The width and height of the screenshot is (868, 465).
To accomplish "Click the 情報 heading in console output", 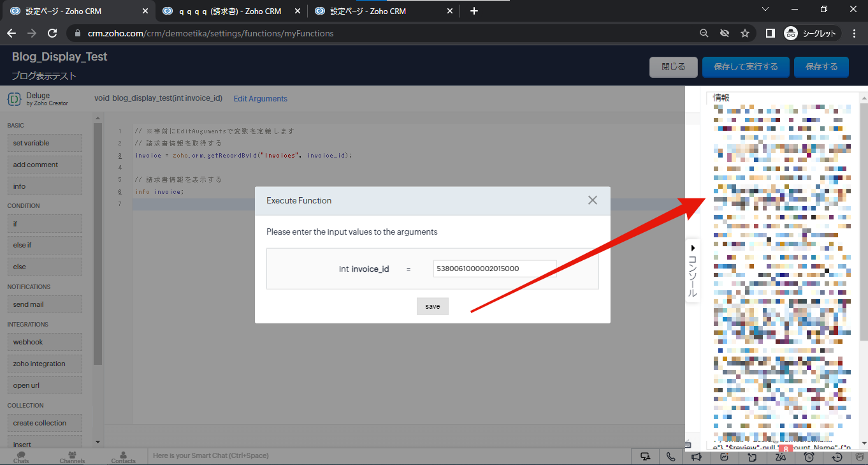I will click(721, 98).
